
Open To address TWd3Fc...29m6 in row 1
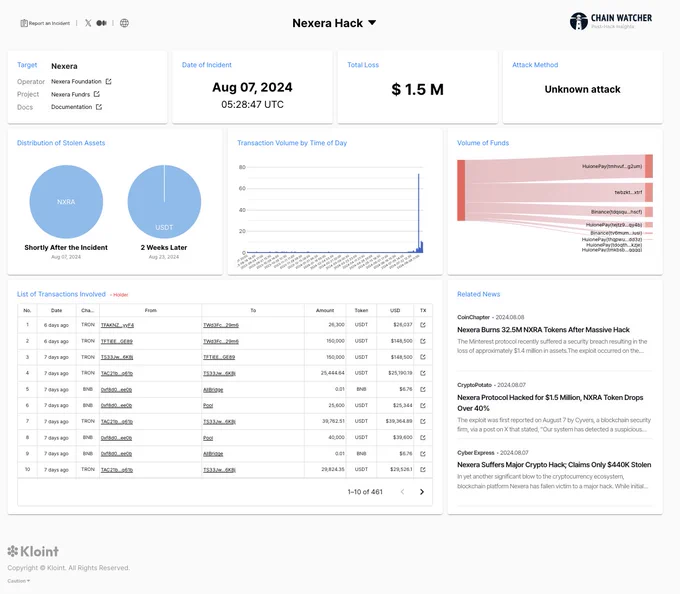221,325
